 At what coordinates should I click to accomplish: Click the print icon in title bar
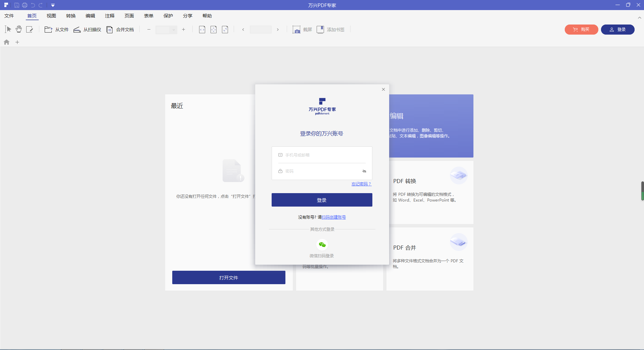(25, 5)
